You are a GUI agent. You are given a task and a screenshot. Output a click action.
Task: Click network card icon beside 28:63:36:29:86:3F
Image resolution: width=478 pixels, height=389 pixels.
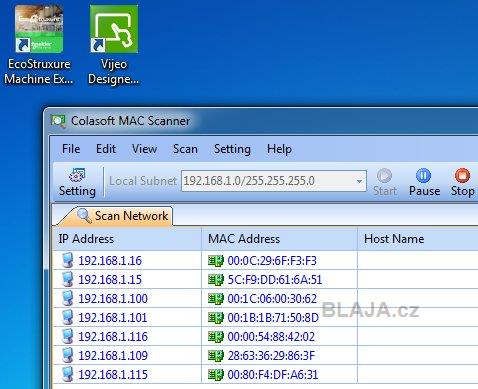pyautogui.click(x=216, y=356)
